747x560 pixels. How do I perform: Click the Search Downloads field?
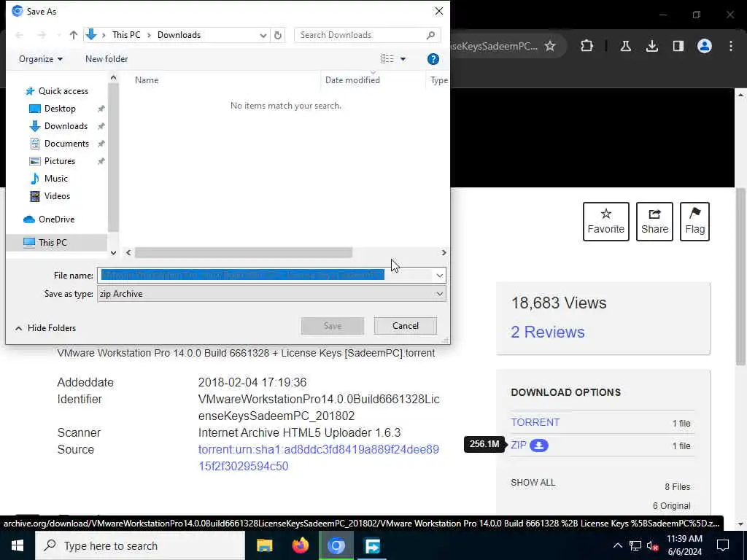point(368,35)
